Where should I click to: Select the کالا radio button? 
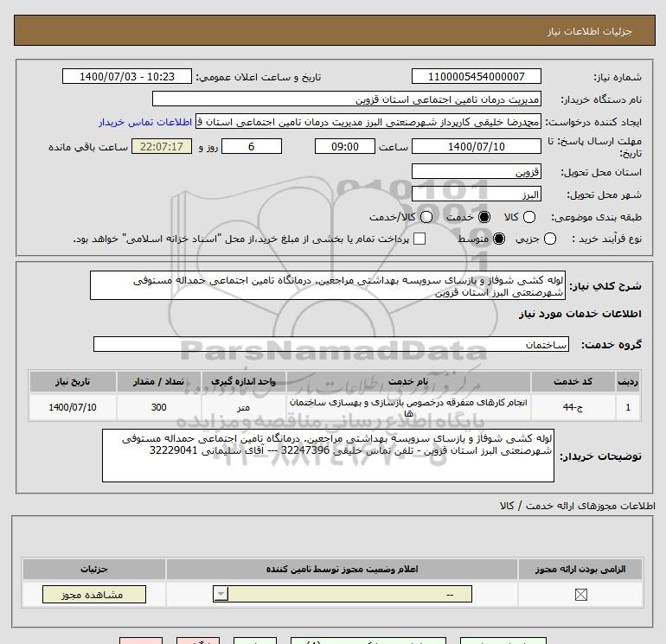click(528, 217)
